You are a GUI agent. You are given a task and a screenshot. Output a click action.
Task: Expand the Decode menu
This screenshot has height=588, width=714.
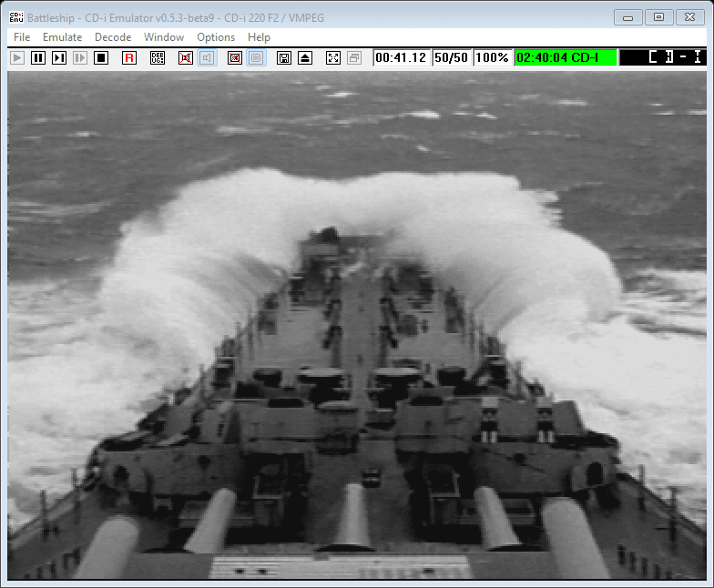tap(113, 37)
